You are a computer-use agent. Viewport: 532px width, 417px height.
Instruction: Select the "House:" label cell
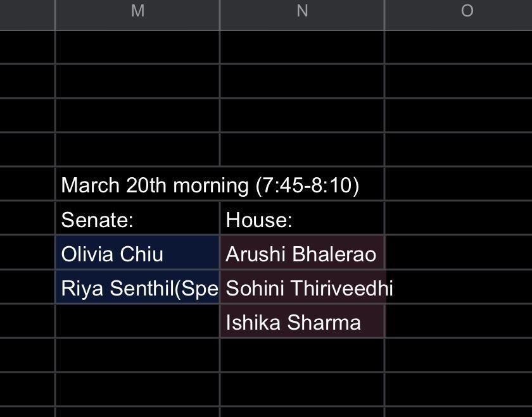pyautogui.click(x=301, y=220)
